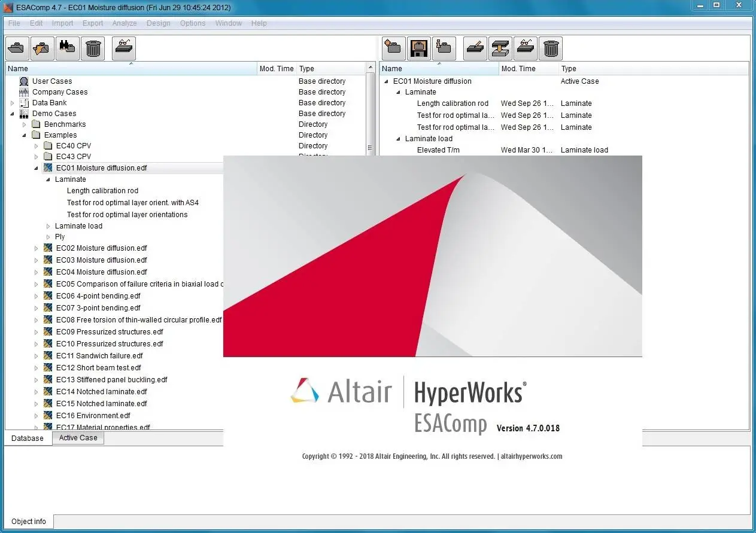
Task: Expand the Data Bank node
Action: [x=13, y=103]
